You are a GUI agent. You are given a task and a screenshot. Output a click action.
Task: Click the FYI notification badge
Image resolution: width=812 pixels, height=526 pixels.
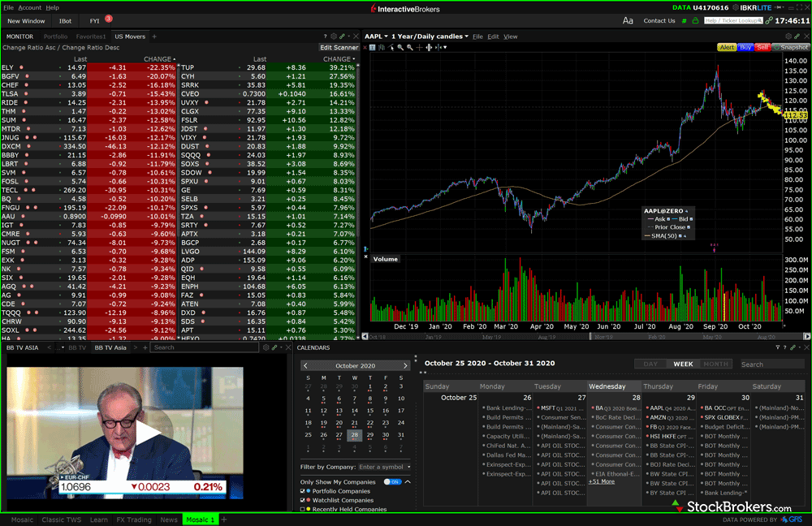[108, 19]
